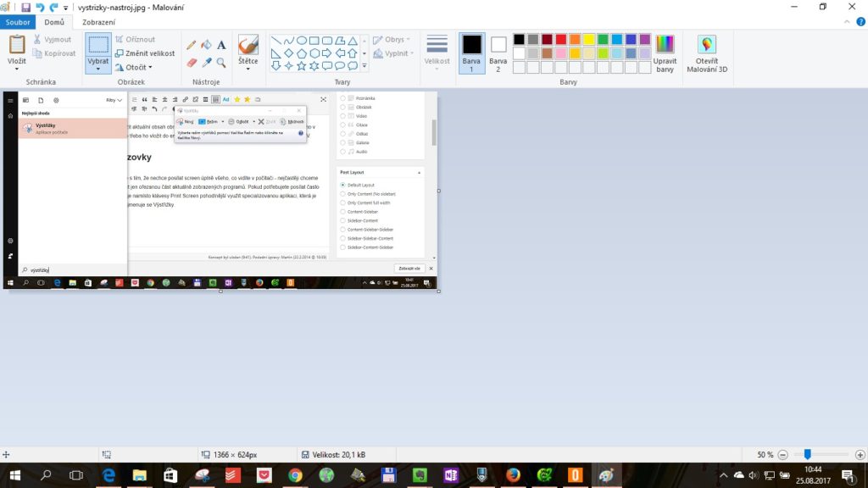Click the Vložit clipboard paste icon
This screenshot has height=488, width=868.
(x=17, y=44)
